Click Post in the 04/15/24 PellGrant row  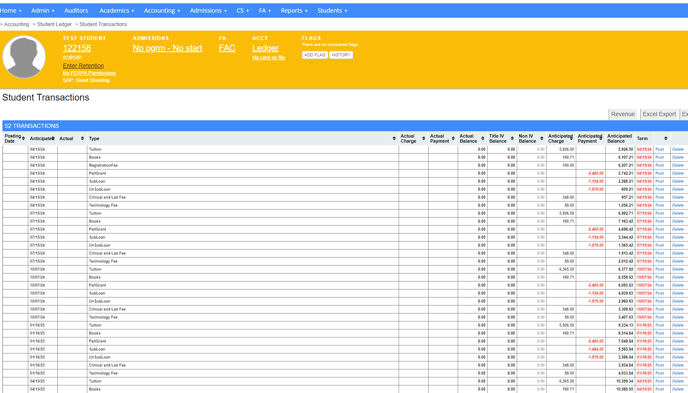pos(659,174)
